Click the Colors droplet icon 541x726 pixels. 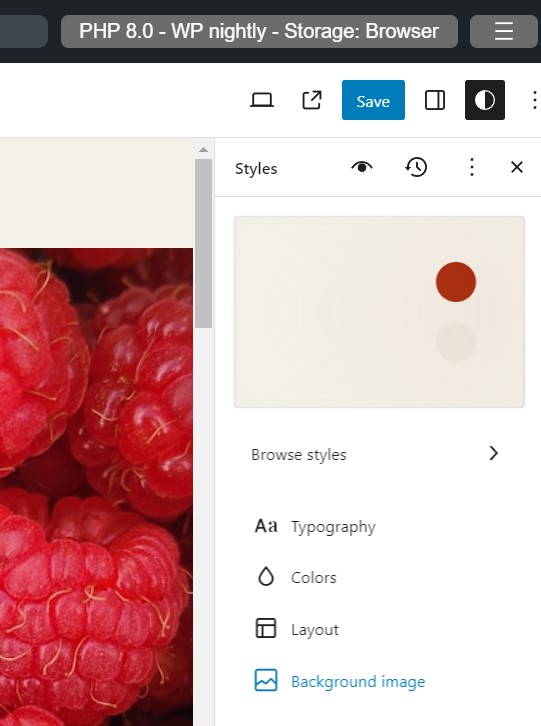tap(266, 577)
